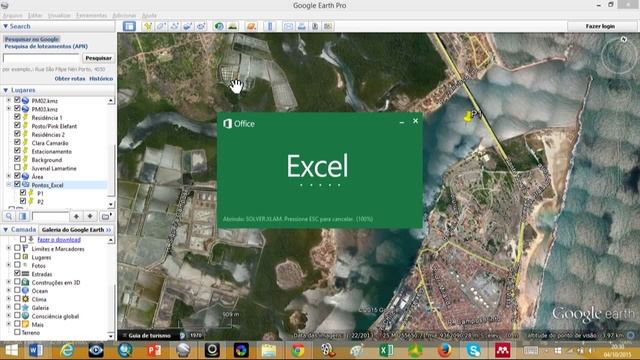Click the Email envelope toolbar icon
Screen dimensions: 640x360
(x=288, y=26)
